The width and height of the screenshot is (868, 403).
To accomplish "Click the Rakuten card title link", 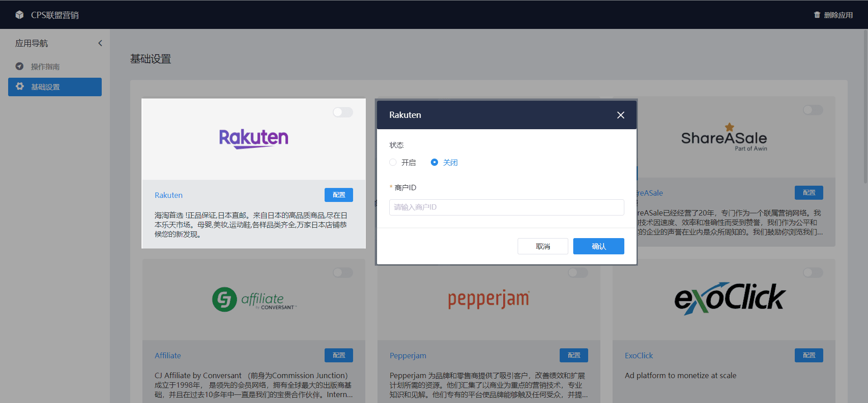I will 169,195.
